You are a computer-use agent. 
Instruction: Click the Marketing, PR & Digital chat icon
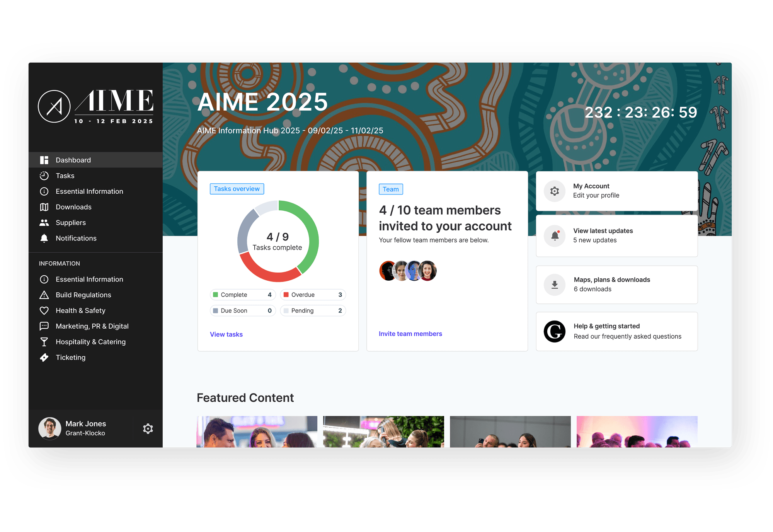[x=44, y=326]
